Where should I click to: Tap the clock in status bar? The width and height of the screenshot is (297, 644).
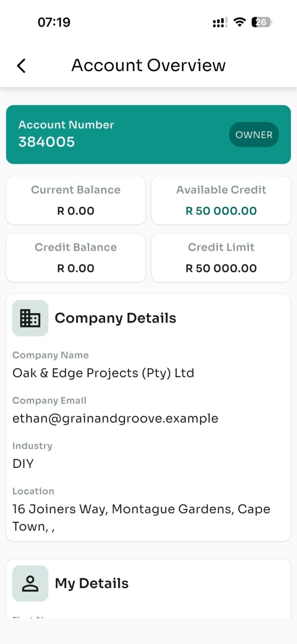point(54,22)
